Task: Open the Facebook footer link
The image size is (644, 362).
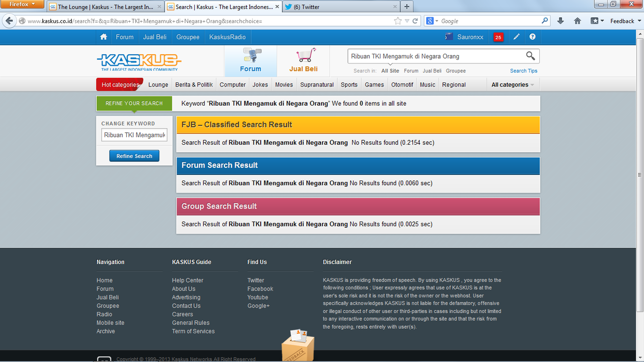Action: point(260,289)
